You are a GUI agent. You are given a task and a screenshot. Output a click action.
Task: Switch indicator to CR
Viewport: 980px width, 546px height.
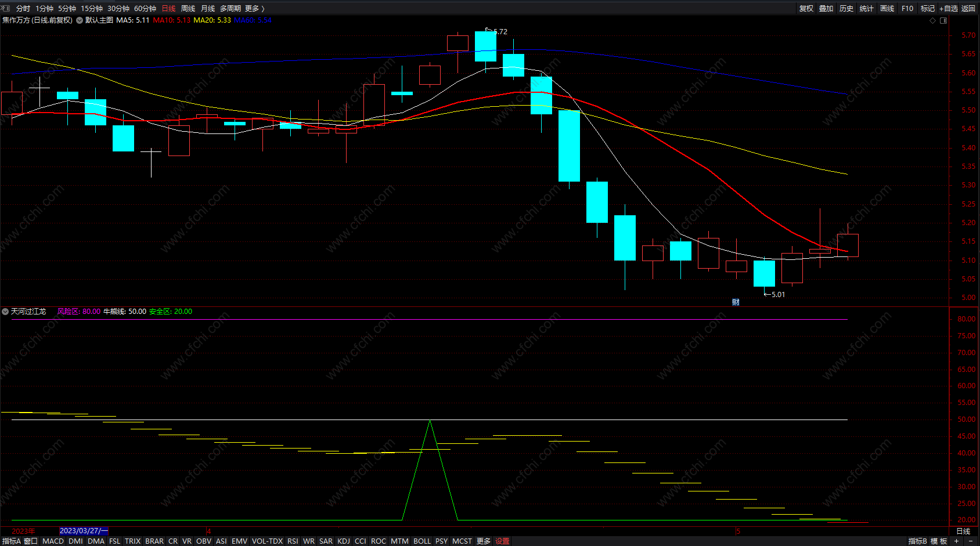173,541
